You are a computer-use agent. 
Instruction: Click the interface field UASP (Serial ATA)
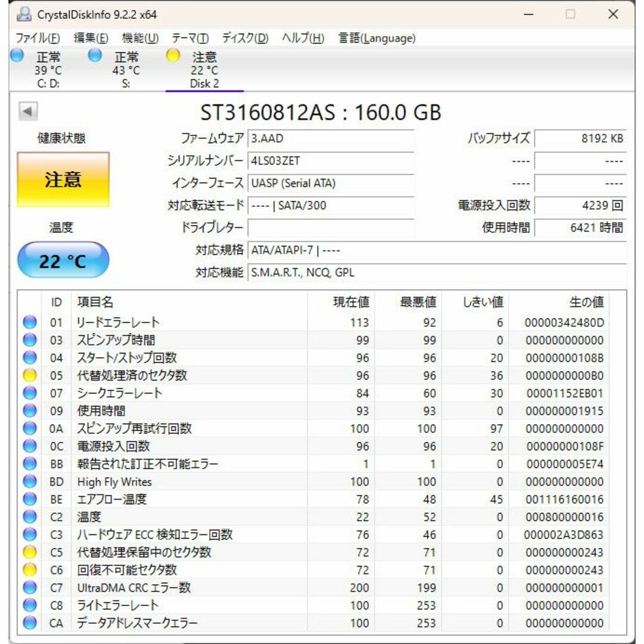coord(331,183)
